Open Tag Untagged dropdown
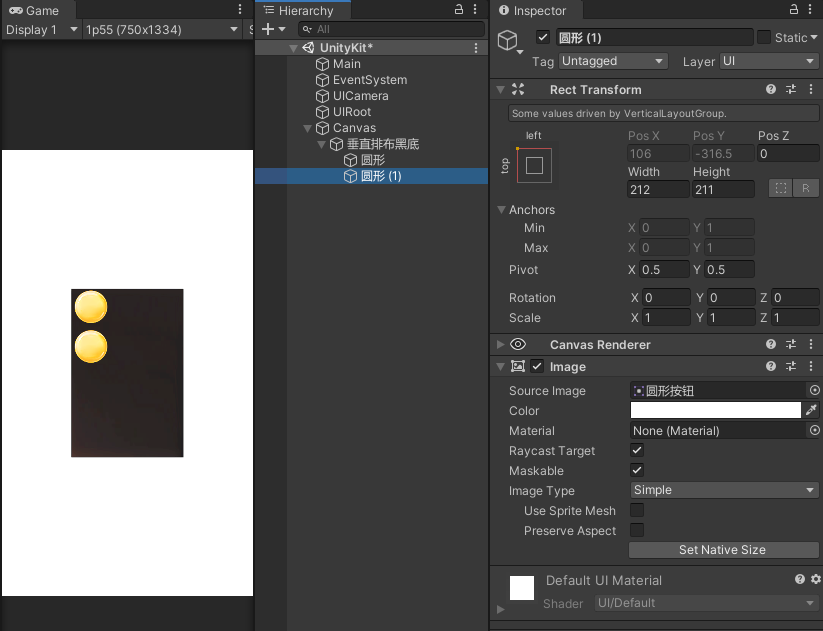This screenshot has height=631, width=823. pos(613,61)
